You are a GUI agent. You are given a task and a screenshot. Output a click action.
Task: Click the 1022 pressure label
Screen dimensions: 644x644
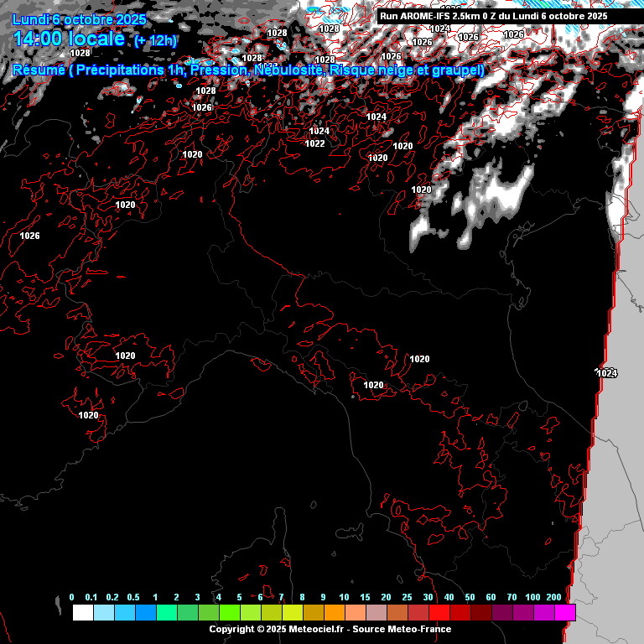click(314, 143)
